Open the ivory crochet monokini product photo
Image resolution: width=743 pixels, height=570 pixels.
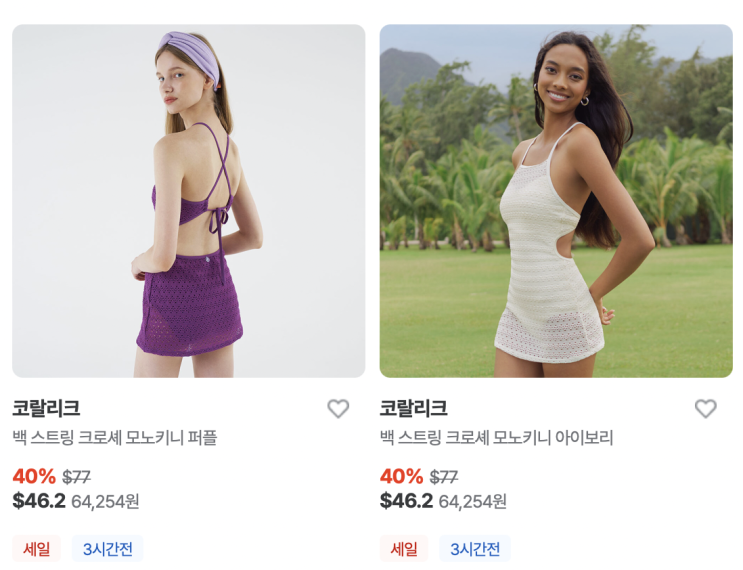pyautogui.click(x=556, y=201)
